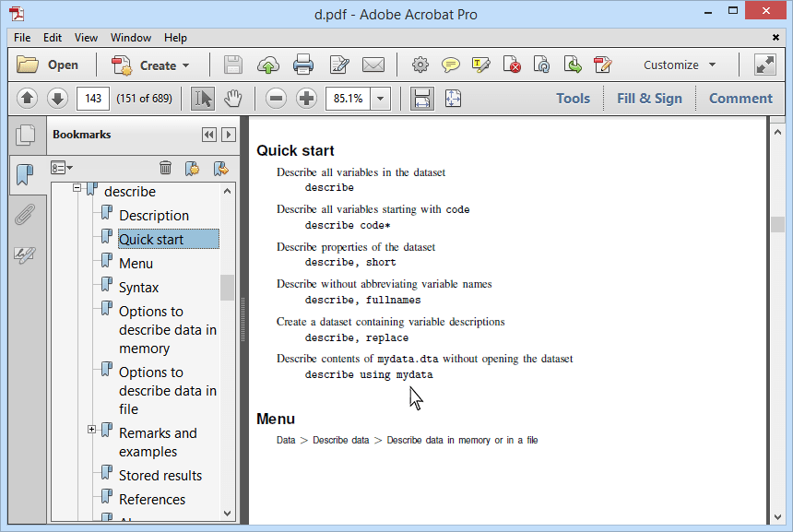Click the document vertical scrollbar thumb
Viewport: 793px width, 532px height.
tap(777, 224)
